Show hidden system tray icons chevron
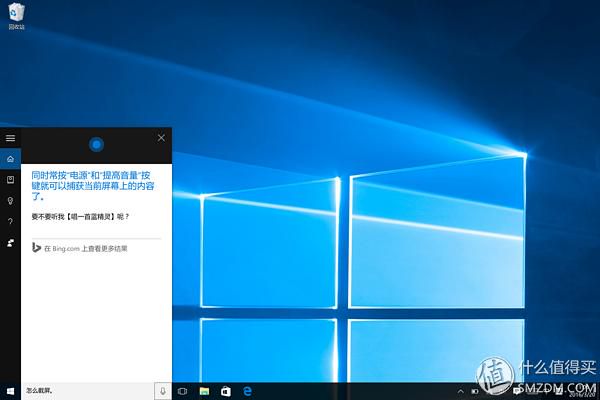600x400 pixels. [x=460, y=391]
